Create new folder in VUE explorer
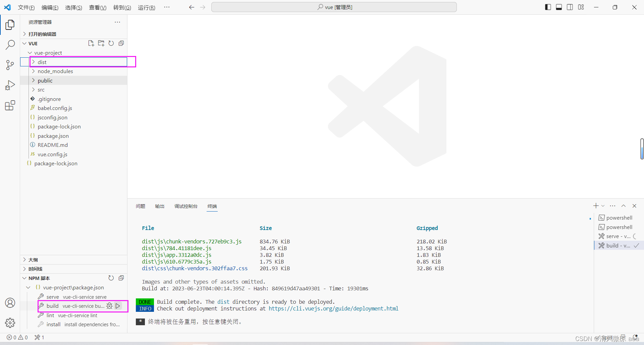644x345 pixels. pos(101,43)
